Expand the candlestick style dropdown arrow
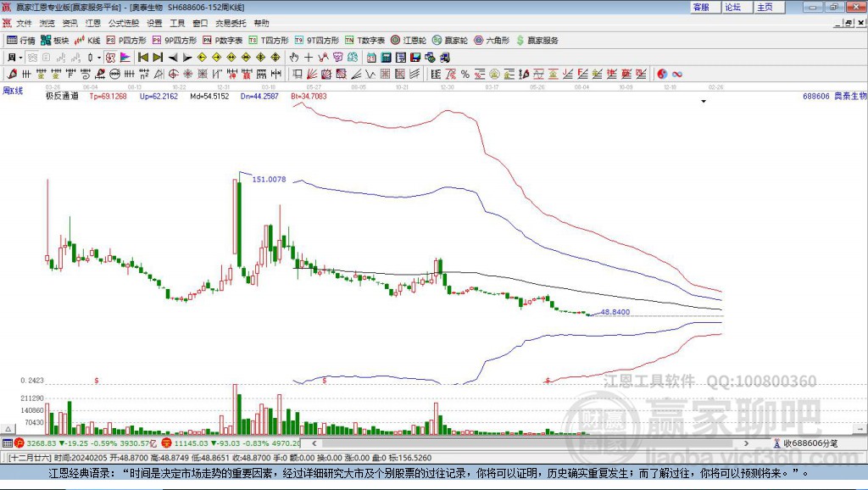This screenshot has height=490, width=868. [99, 57]
